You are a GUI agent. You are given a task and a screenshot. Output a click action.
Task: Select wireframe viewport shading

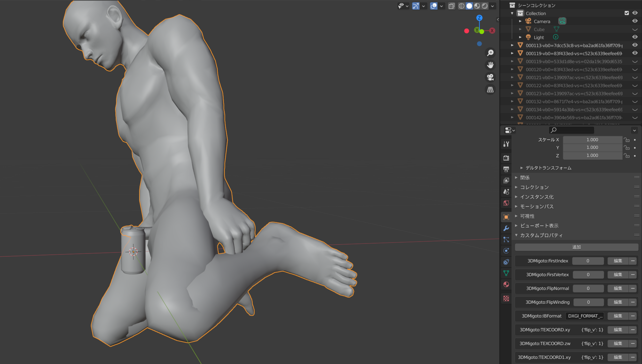tap(461, 6)
